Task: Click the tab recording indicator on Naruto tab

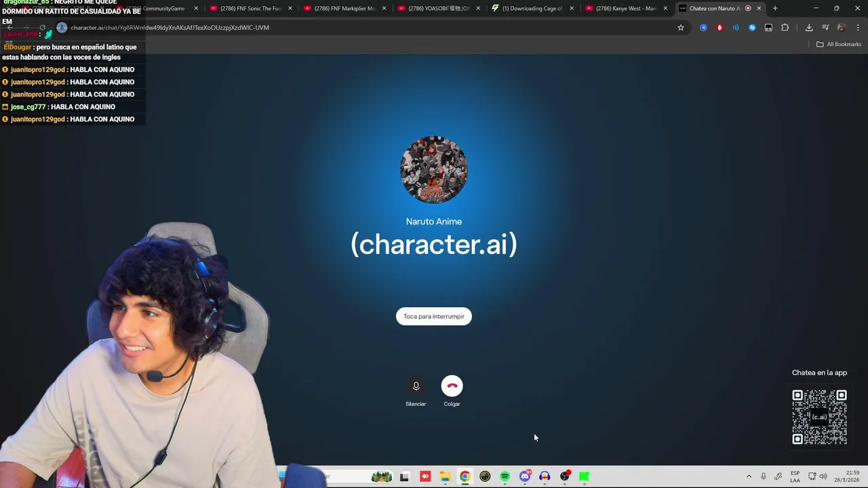Action: pos(748,8)
